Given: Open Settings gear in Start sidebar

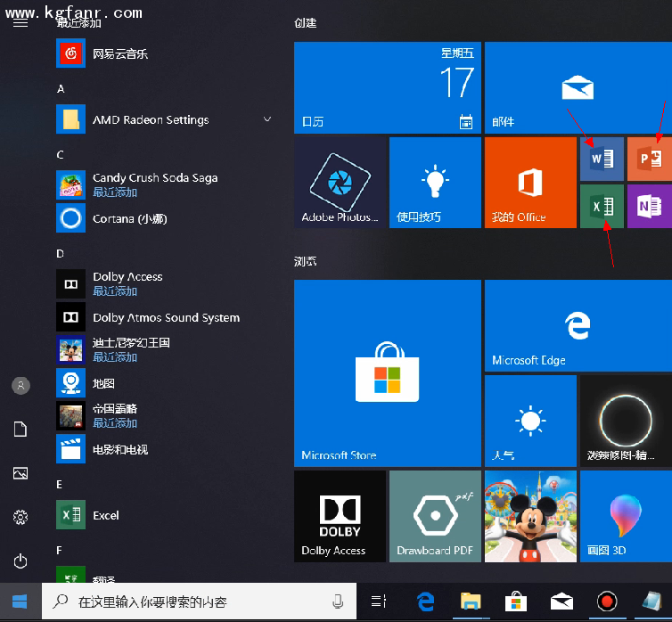Looking at the screenshot, I should point(20,517).
